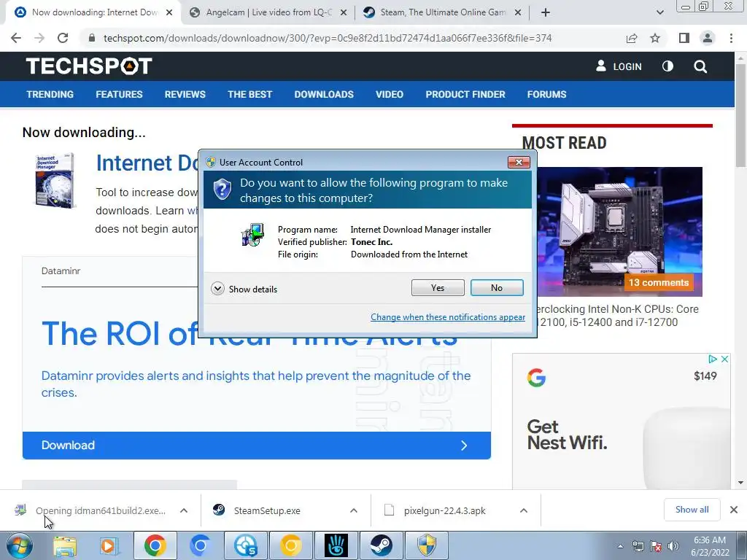Viewport: 747px width, 560px height.
Task: Open the Overclocking Intel Non-K CPUs article
Action: tap(616, 315)
